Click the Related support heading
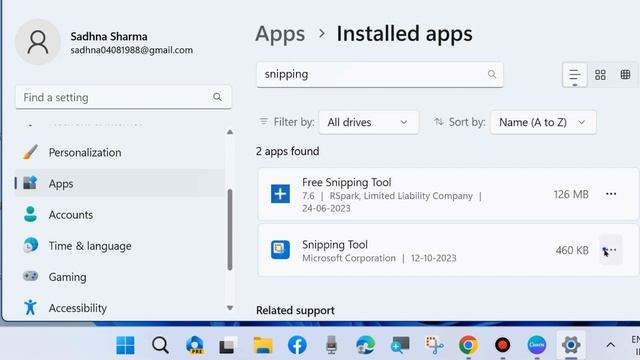This screenshot has height=360, width=640. click(295, 310)
